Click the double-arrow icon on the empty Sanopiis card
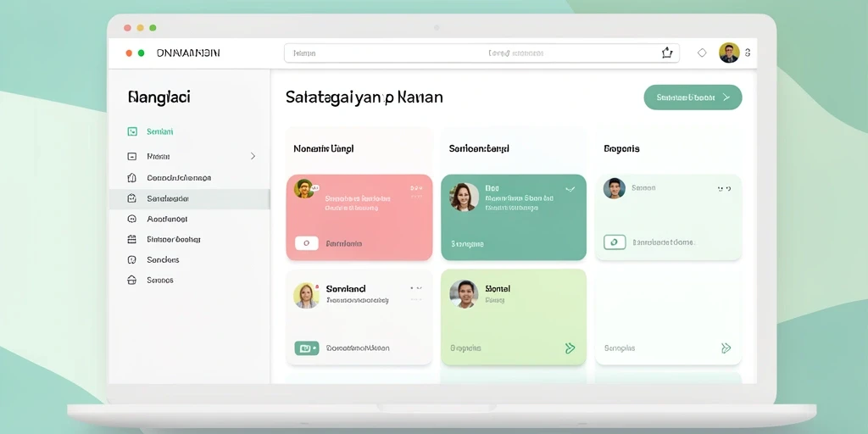The image size is (868, 434). pyautogui.click(x=726, y=348)
